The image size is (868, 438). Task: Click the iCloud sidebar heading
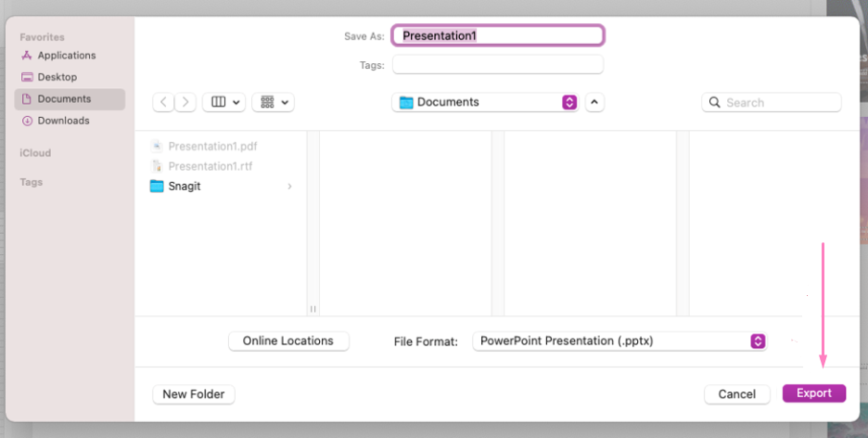(x=35, y=153)
